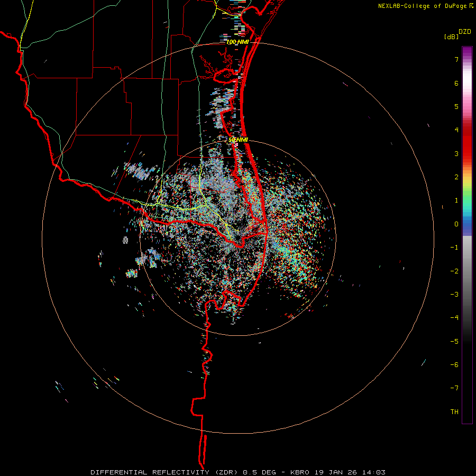
Task: Click the NEXLAB-College of DuPage watermark text
Action: pos(423,6)
